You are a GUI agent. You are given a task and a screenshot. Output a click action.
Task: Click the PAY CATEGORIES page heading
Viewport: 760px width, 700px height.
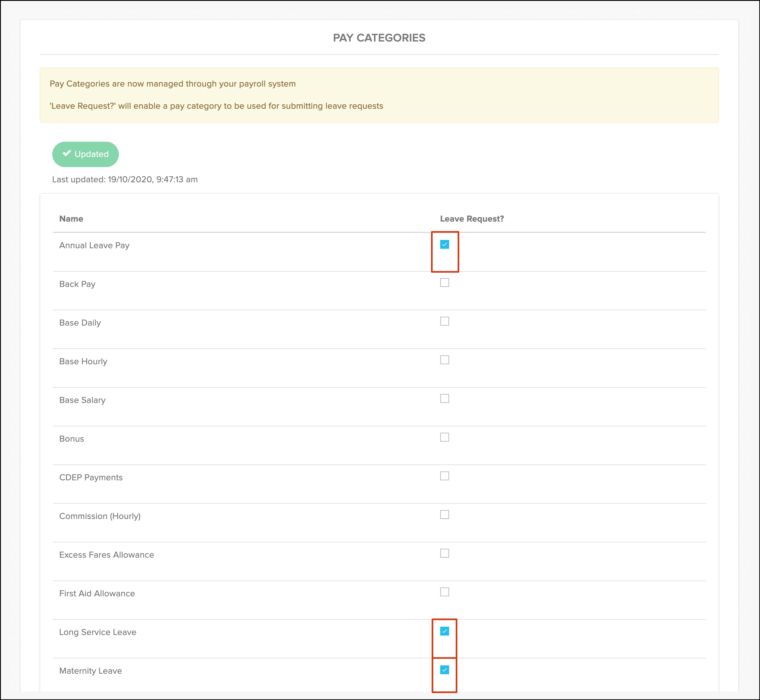379,38
